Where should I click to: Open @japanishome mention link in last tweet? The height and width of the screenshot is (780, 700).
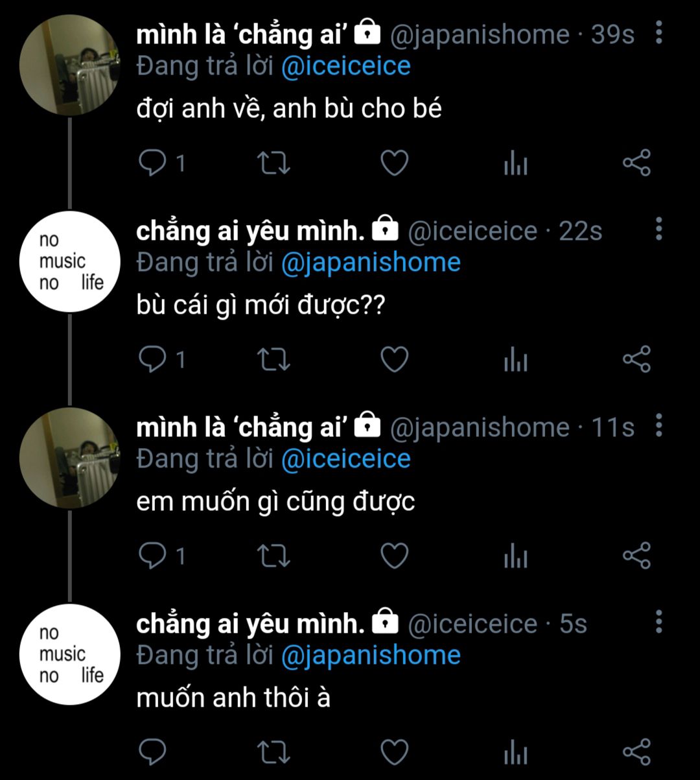[x=371, y=655]
